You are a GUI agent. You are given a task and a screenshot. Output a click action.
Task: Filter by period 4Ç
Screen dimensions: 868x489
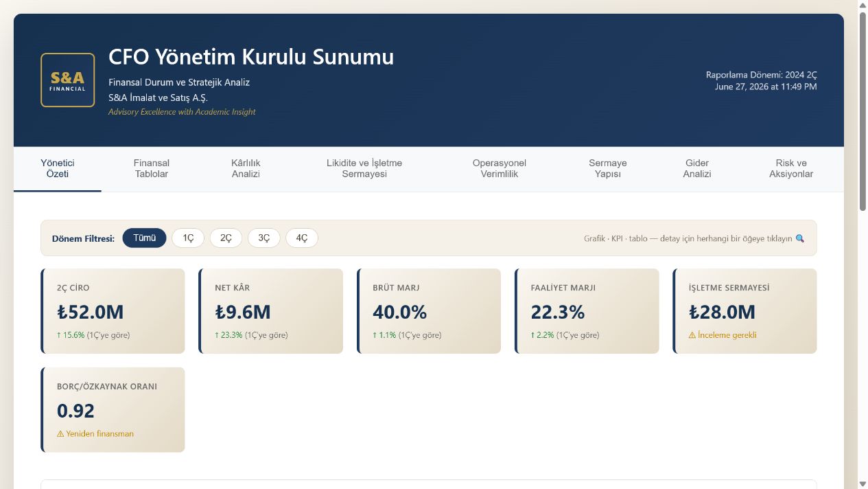302,238
